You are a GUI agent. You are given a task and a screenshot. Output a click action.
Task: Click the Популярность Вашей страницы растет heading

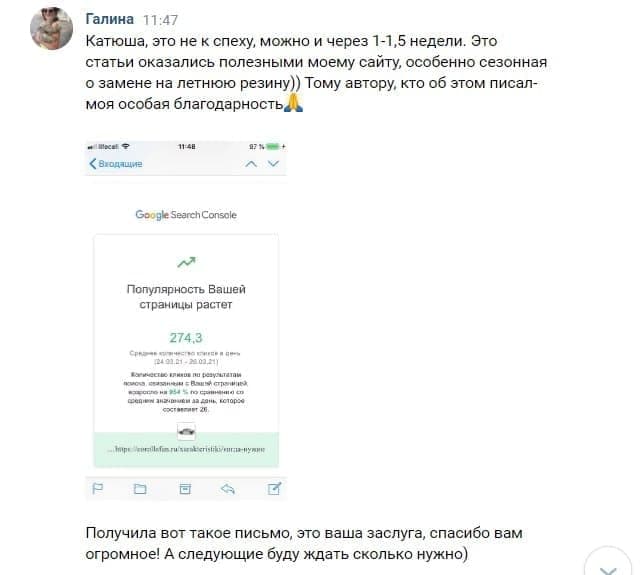[186, 297]
